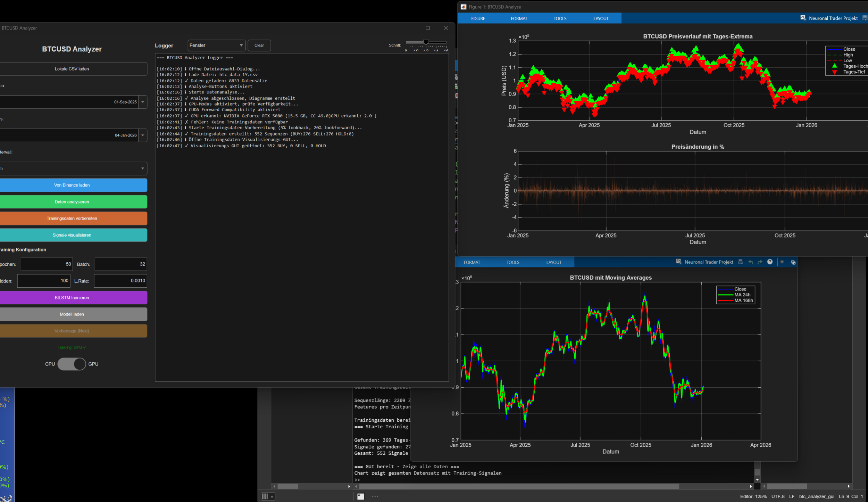The width and height of the screenshot is (868, 502).
Task: Switch to the TOOLS tab in Figure 1
Action: coord(560,18)
